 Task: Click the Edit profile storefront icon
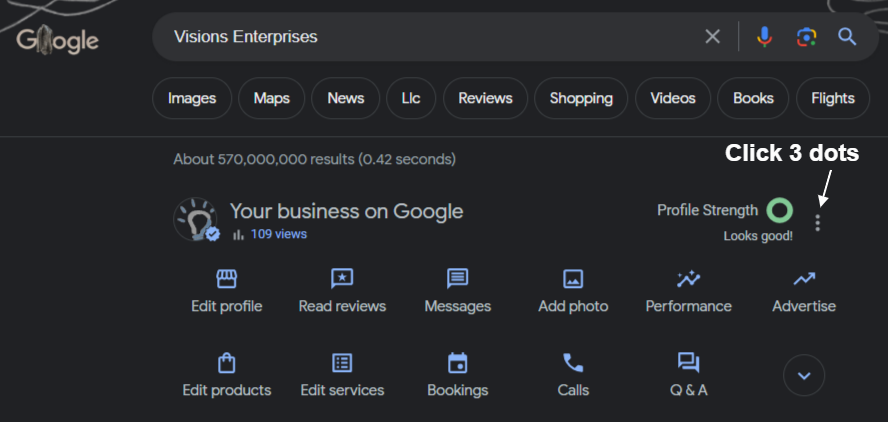pos(227,279)
